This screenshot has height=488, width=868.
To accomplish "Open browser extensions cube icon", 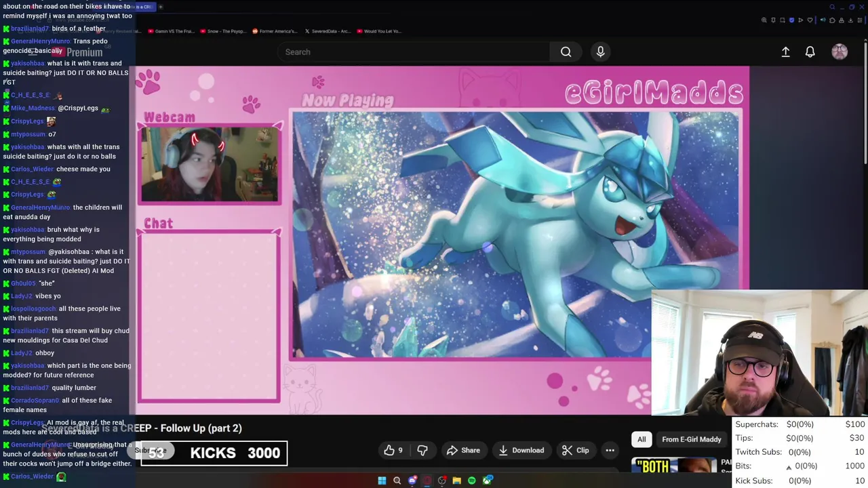I will point(832,20).
